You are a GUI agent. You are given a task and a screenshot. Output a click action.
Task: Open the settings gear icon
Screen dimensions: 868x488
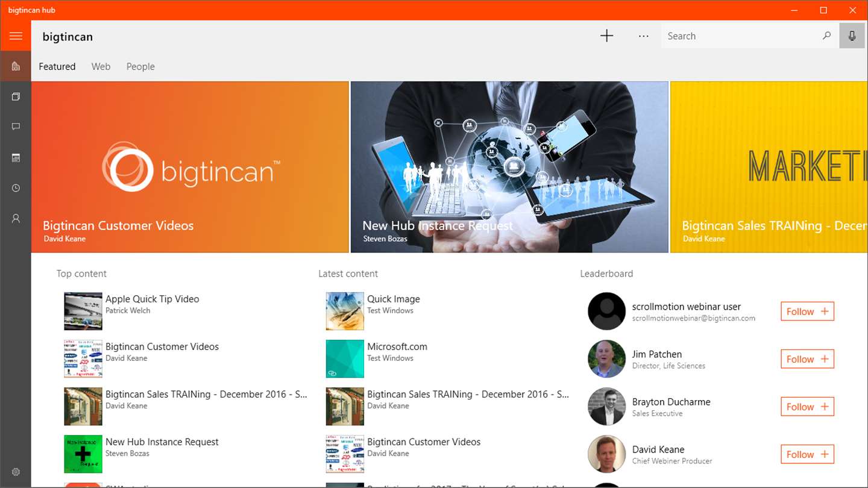tap(16, 472)
